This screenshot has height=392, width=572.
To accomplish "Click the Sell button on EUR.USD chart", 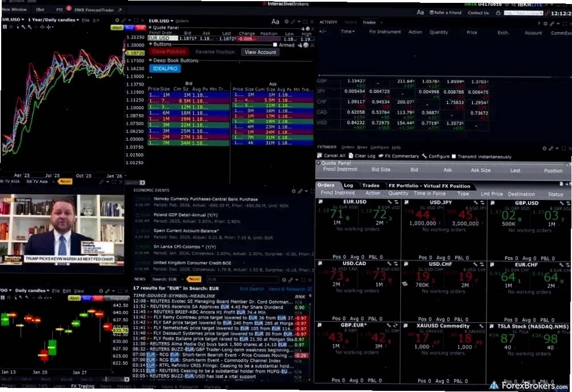I will (141, 27).
